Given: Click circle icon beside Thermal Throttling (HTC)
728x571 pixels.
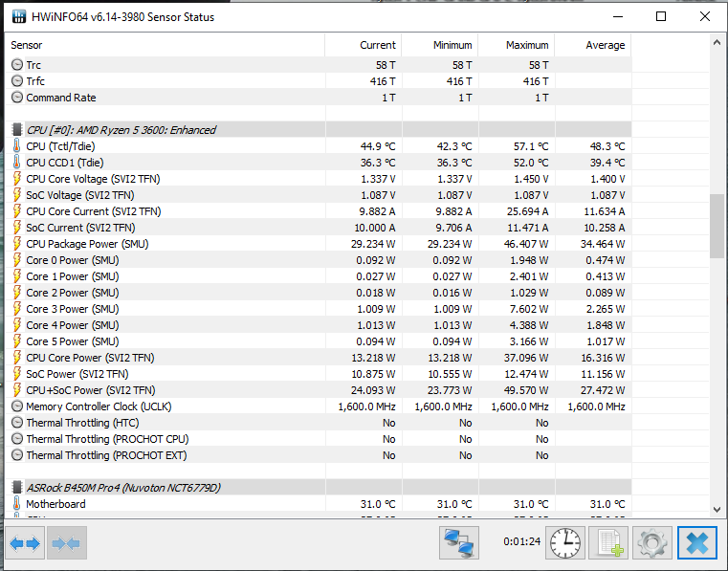Looking at the screenshot, I should point(17,423).
